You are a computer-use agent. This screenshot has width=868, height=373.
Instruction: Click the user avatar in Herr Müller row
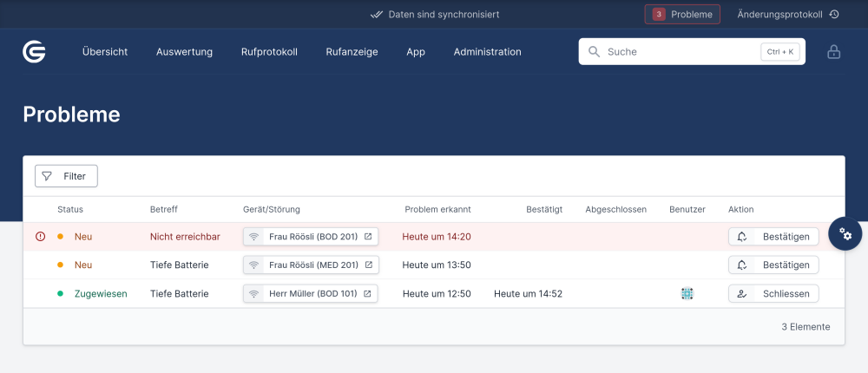coord(687,294)
